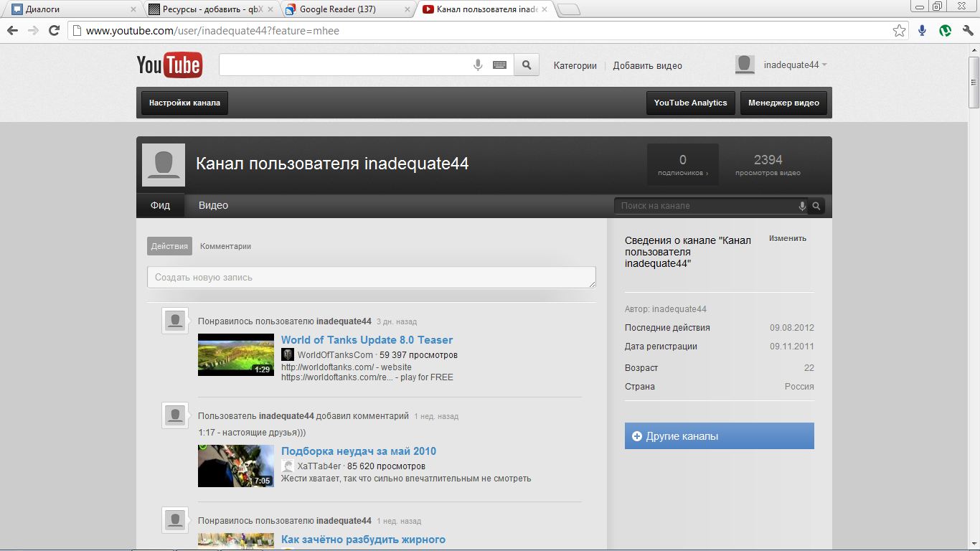
Task: Open video Подборка неудач за май 2010
Action: 359,451
